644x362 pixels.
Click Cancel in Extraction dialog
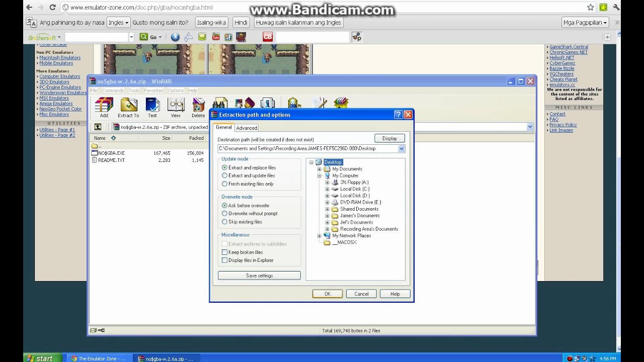(361, 294)
